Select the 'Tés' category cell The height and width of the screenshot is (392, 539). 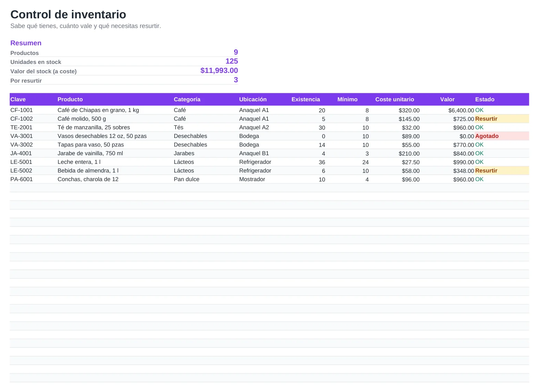[179, 127]
